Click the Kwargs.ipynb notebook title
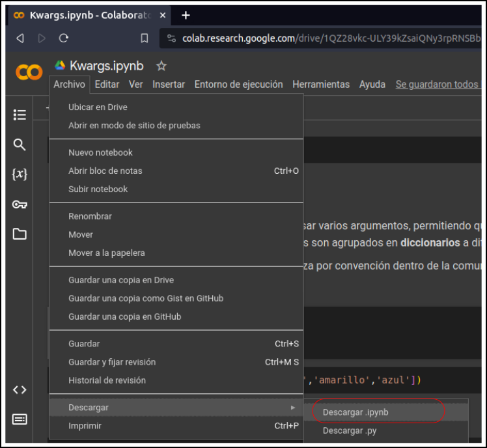 click(x=107, y=66)
